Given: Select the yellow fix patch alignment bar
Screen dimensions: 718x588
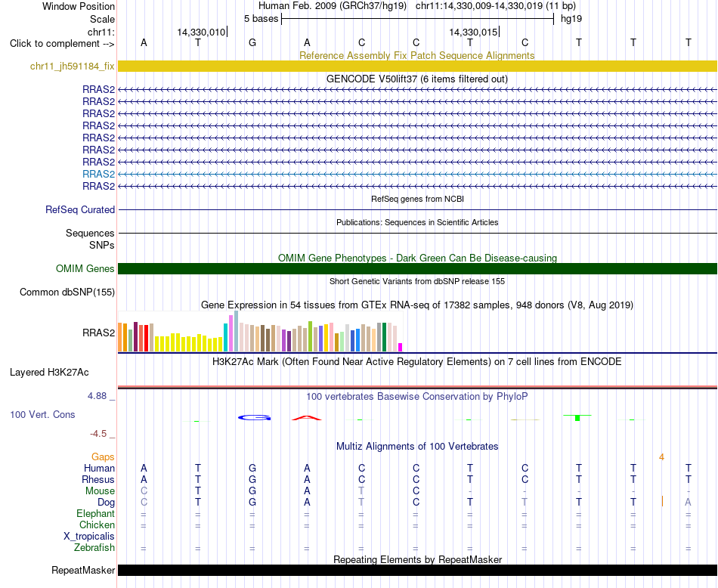Looking at the screenshot, I should (x=417, y=67).
